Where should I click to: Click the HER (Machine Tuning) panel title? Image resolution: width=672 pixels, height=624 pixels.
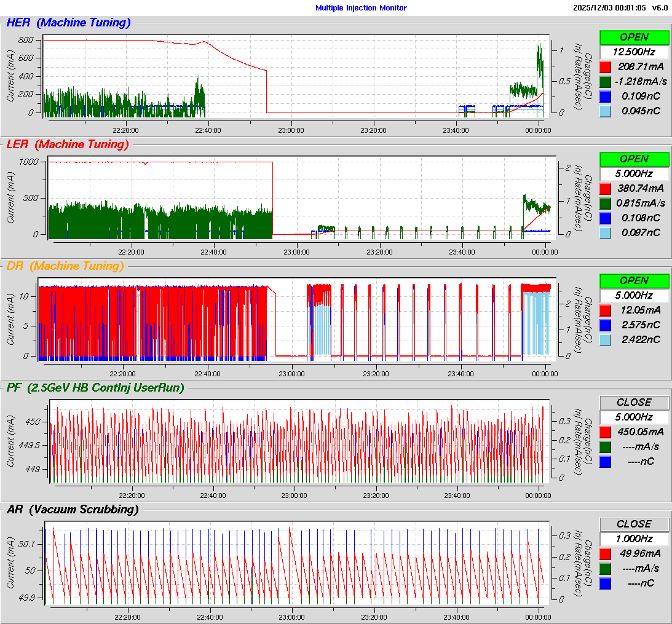[x=68, y=23]
